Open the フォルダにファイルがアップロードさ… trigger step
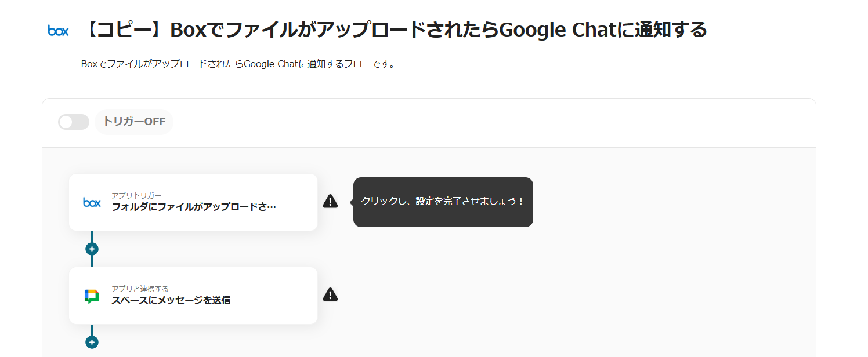The image size is (868, 357). click(x=193, y=206)
